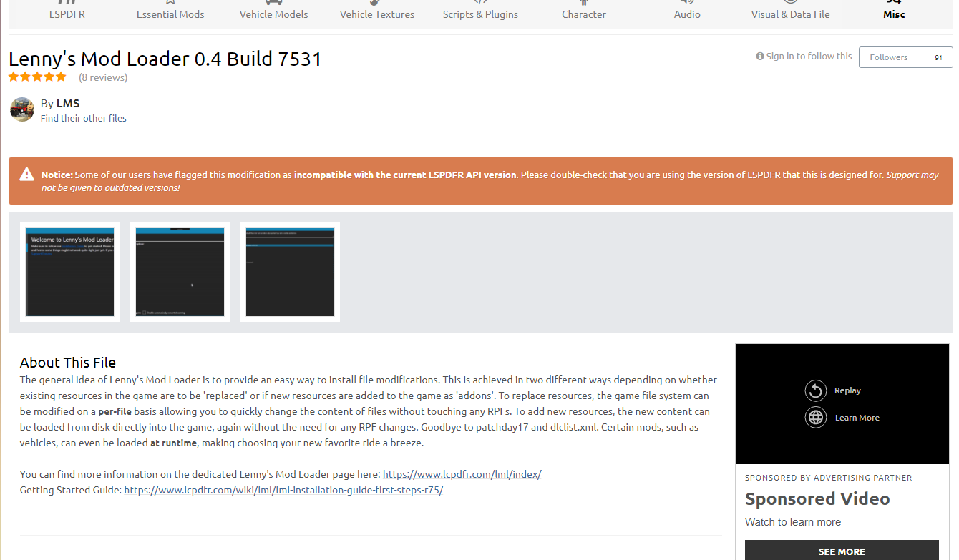Open the Scripts & Plugins category tab
Screen dimensions: 959x560
480,14
